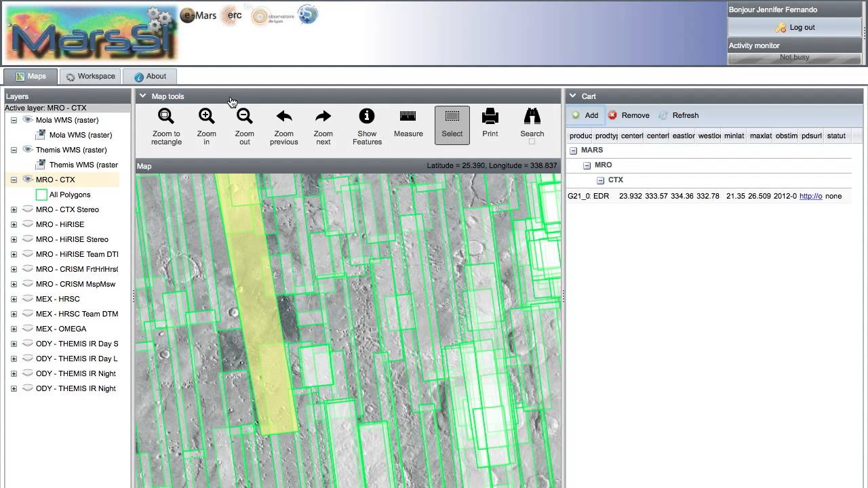Collapse the MRO group in cart
Viewport: 868px width, 488px height.
pyautogui.click(x=587, y=165)
